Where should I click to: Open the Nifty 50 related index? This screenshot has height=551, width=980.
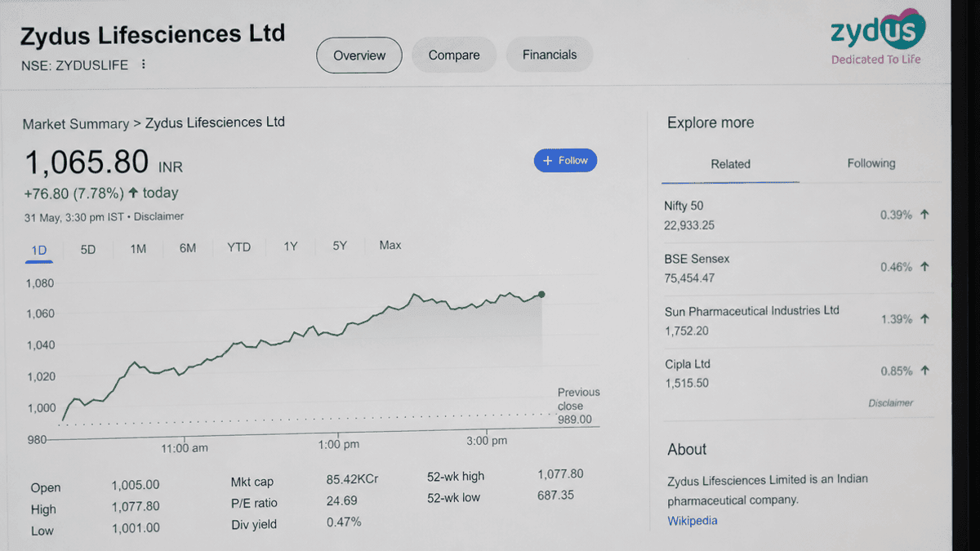[x=796, y=216]
